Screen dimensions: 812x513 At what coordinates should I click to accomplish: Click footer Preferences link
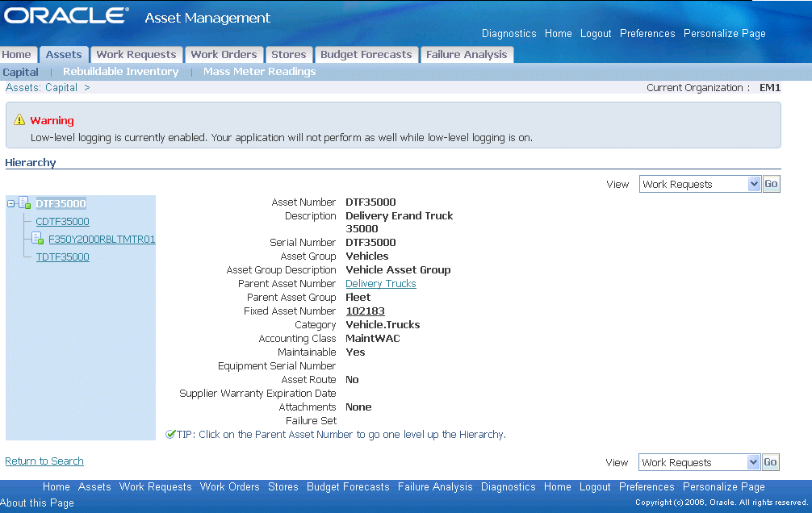coord(647,486)
